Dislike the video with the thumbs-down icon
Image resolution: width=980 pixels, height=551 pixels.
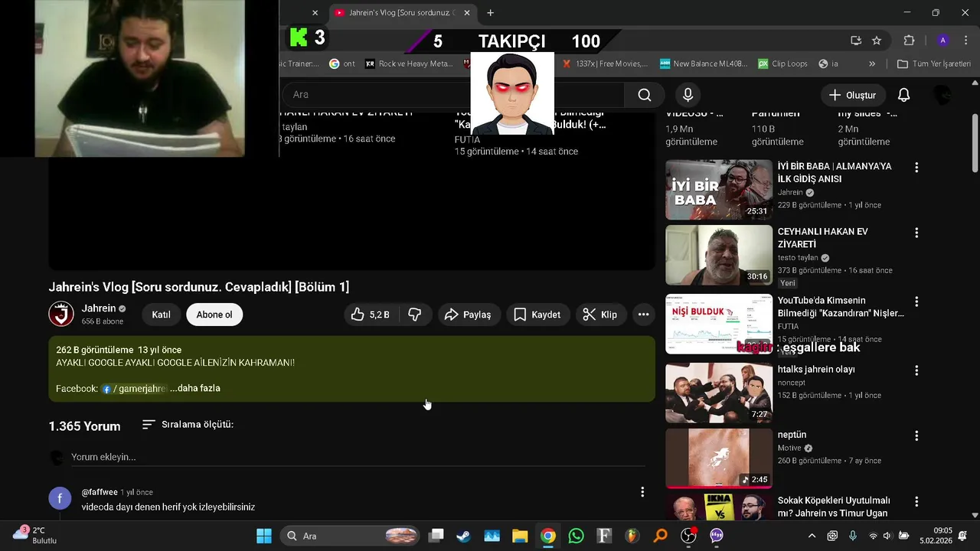pos(415,315)
